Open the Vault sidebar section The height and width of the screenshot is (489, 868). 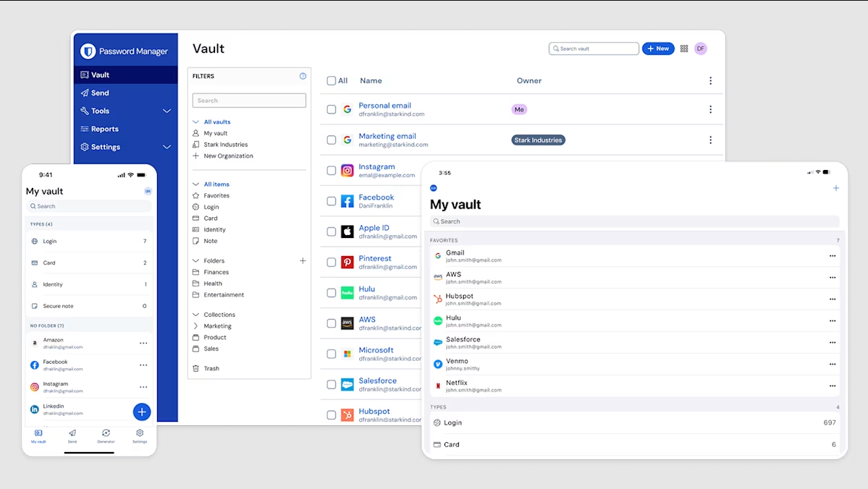[x=126, y=75]
